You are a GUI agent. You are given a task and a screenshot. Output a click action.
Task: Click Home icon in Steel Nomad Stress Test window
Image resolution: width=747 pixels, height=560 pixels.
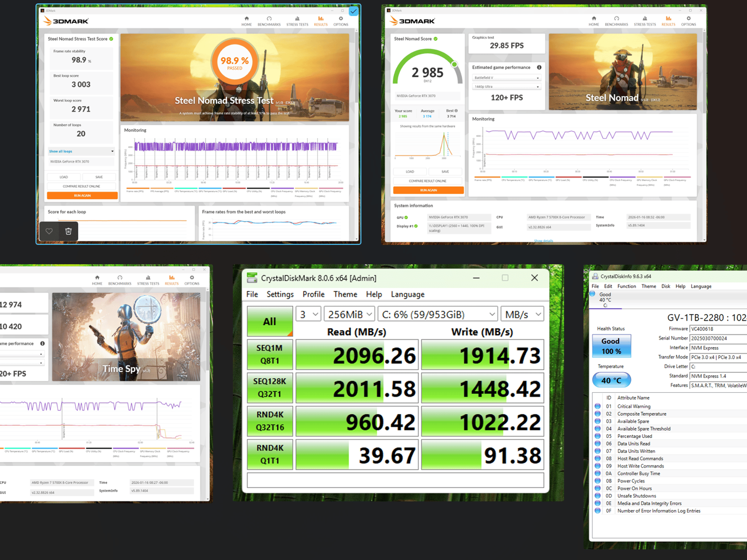(x=247, y=19)
